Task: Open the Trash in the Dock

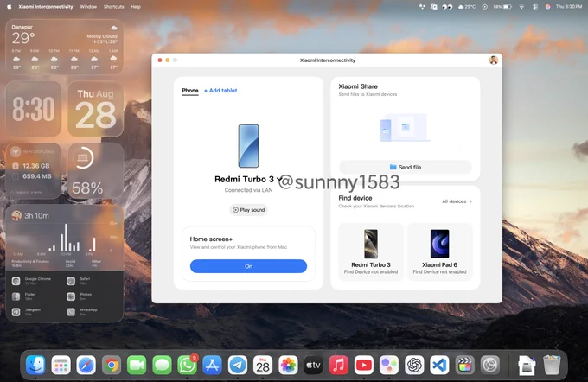Action: click(x=552, y=365)
